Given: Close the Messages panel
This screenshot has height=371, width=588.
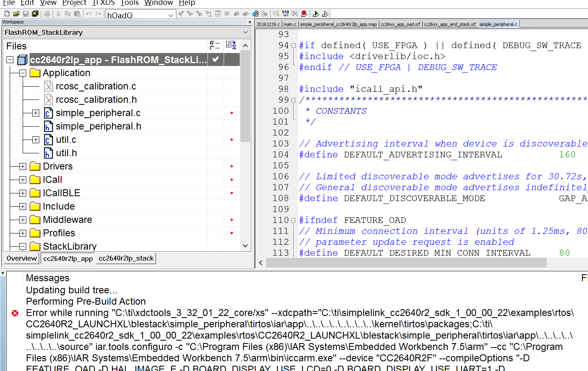Looking at the screenshot, I should click(x=3, y=273).
